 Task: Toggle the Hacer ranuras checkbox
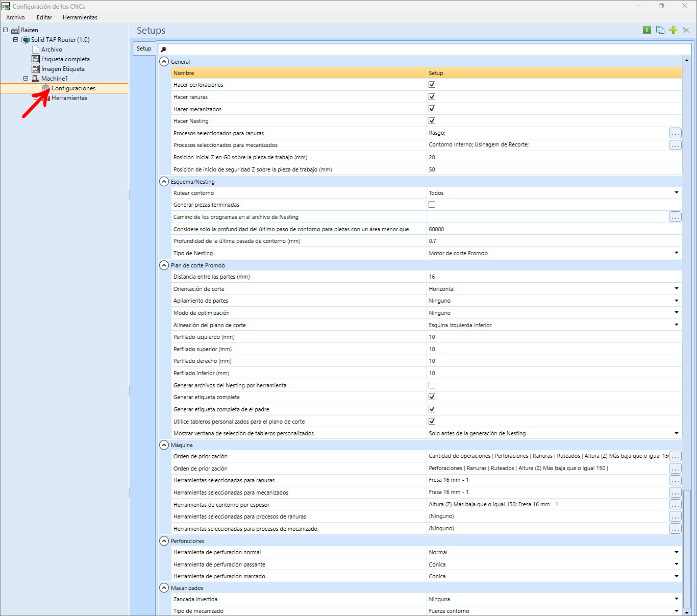[x=432, y=97]
